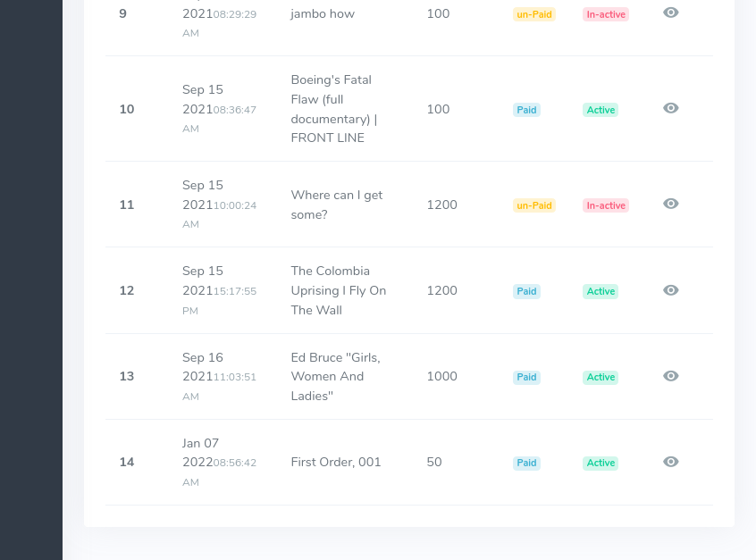Click the Active badge in row 14
This screenshot has height=560, width=756.
(601, 463)
